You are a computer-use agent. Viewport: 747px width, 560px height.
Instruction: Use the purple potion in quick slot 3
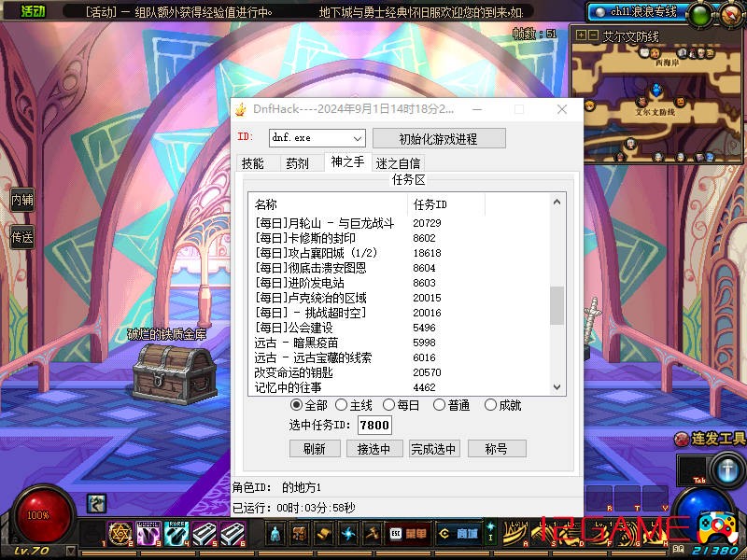148,533
